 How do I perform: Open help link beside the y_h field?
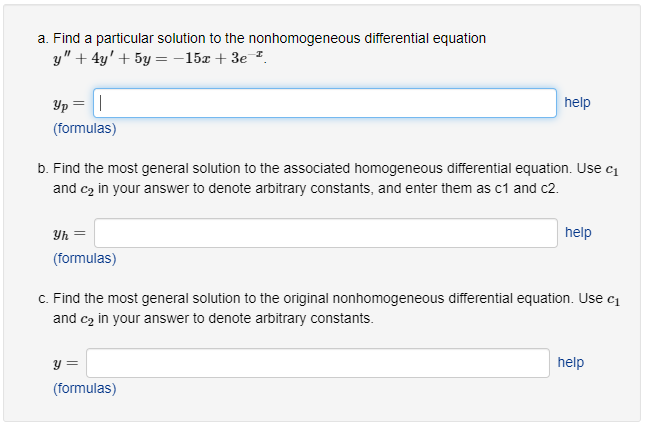tap(578, 232)
